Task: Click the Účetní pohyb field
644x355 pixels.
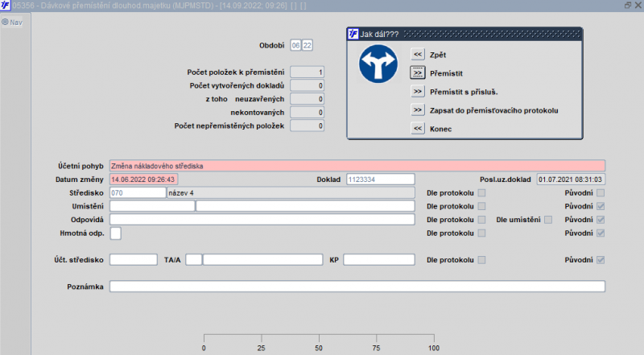Action: 357,166
